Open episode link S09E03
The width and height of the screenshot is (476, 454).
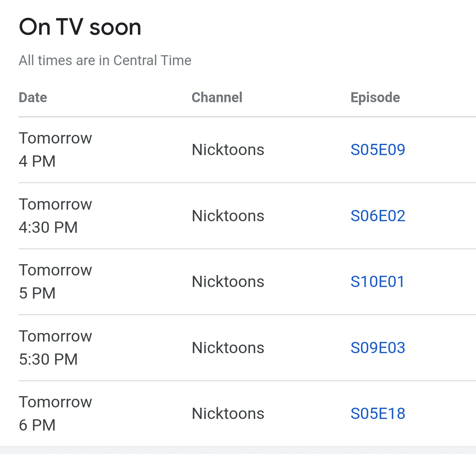click(x=377, y=348)
